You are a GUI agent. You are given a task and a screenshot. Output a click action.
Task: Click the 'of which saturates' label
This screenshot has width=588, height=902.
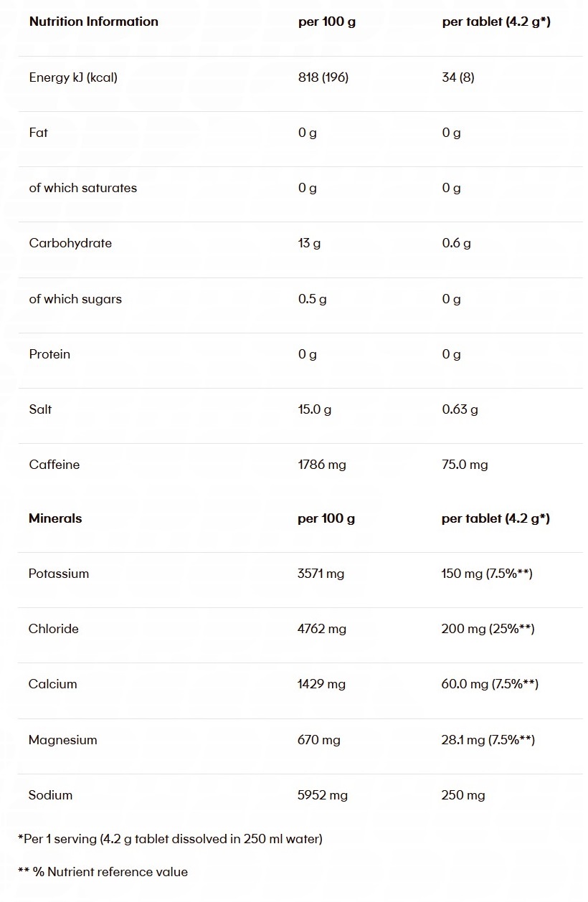pos(82,188)
